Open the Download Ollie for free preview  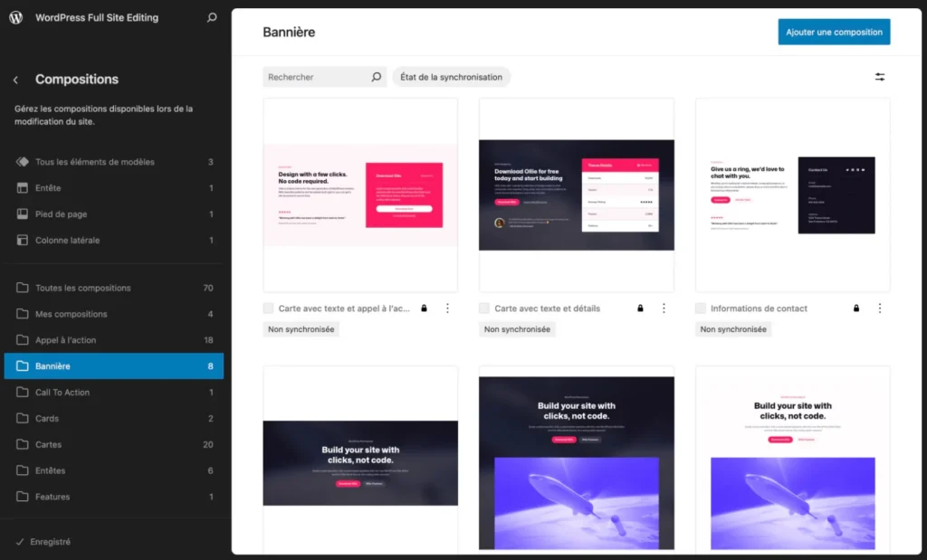click(577, 195)
